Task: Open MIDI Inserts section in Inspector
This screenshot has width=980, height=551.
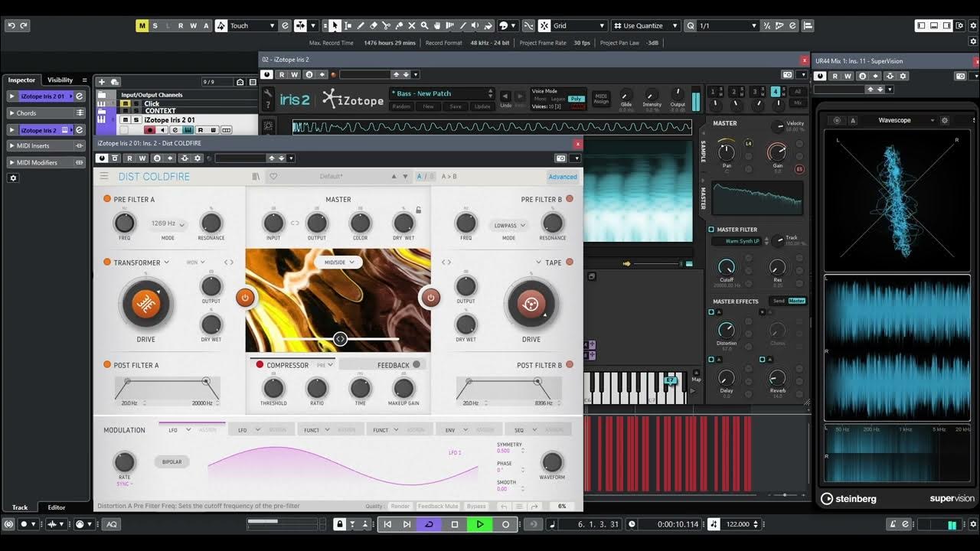Action: click(46, 145)
